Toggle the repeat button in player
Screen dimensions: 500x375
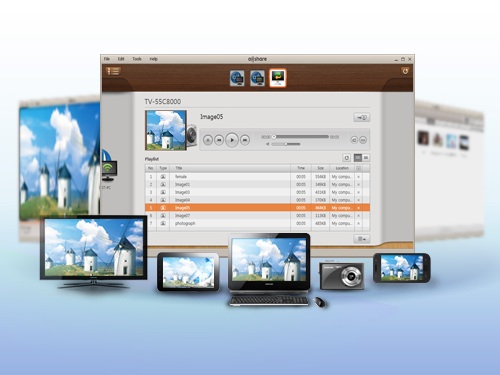pyautogui.click(x=354, y=140)
